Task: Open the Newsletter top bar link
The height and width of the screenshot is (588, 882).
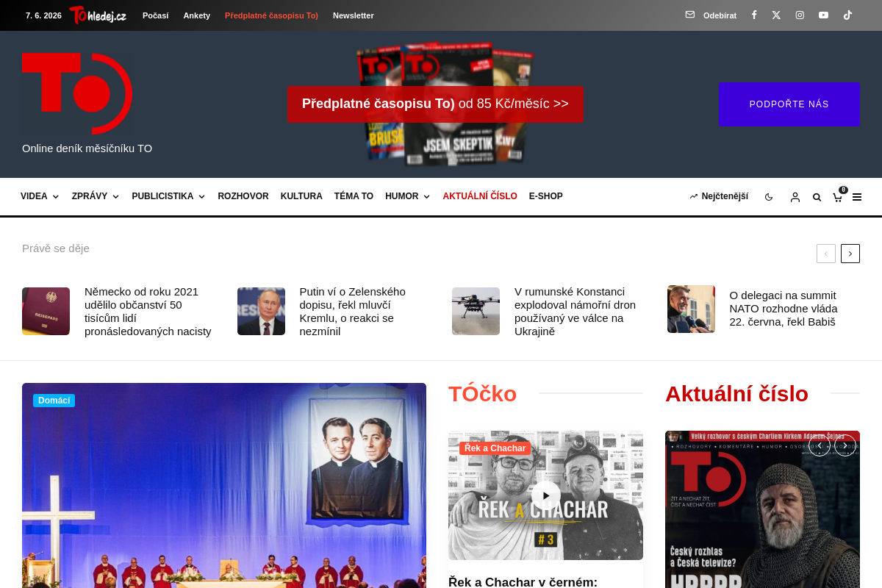Action: (354, 15)
